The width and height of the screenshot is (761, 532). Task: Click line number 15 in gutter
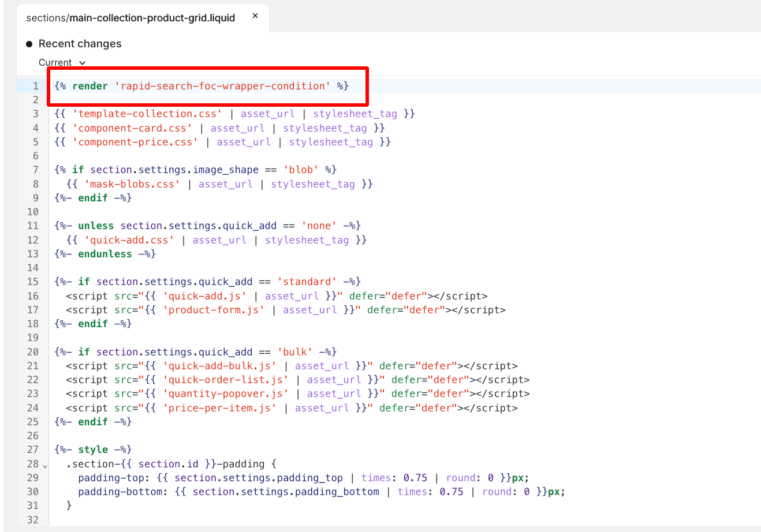click(33, 282)
